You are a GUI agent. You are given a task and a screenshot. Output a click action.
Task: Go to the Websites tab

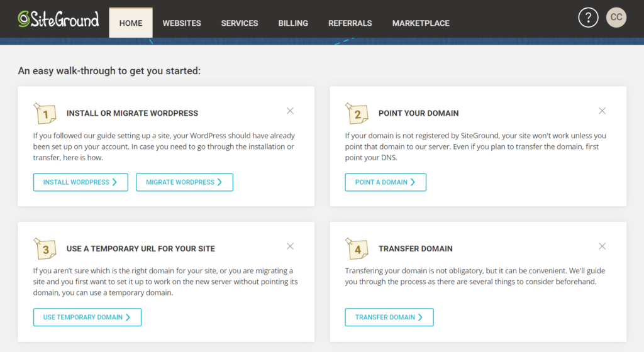pyautogui.click(x=182, y=23)
